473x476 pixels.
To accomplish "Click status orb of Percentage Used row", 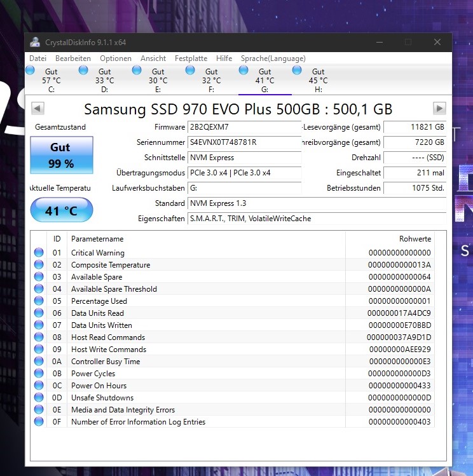I will pyautogui.click(x=39, y=301).
